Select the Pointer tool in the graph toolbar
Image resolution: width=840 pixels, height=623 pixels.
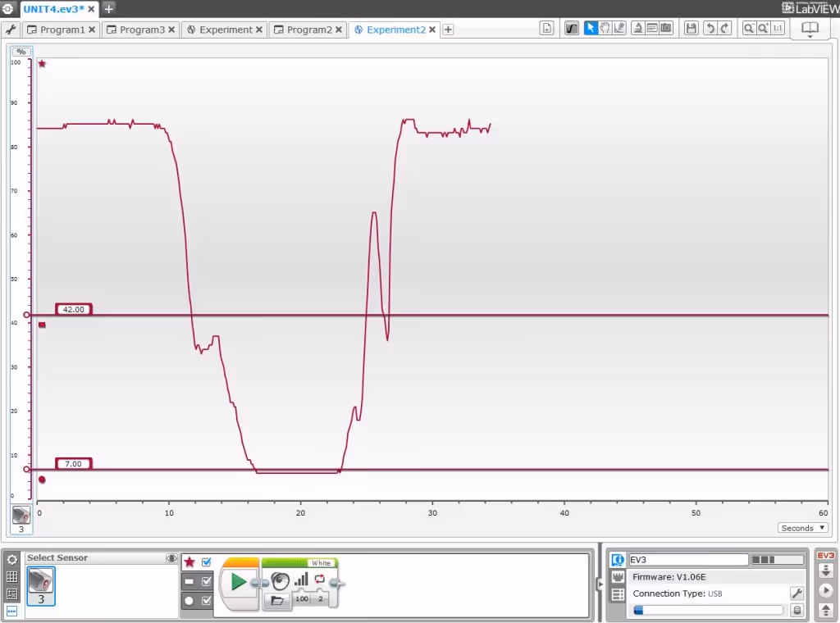[x=590, y=28]
